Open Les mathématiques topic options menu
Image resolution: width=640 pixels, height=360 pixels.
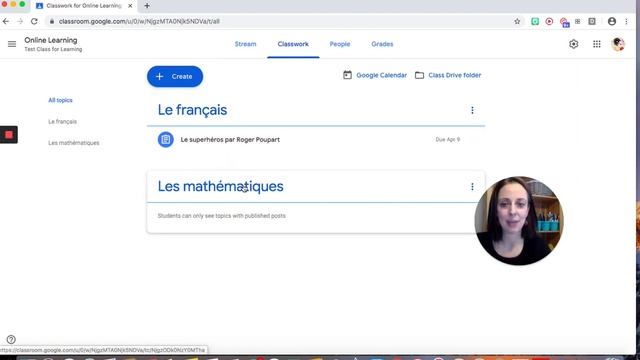pyautogui.click(x=472, y=187)
